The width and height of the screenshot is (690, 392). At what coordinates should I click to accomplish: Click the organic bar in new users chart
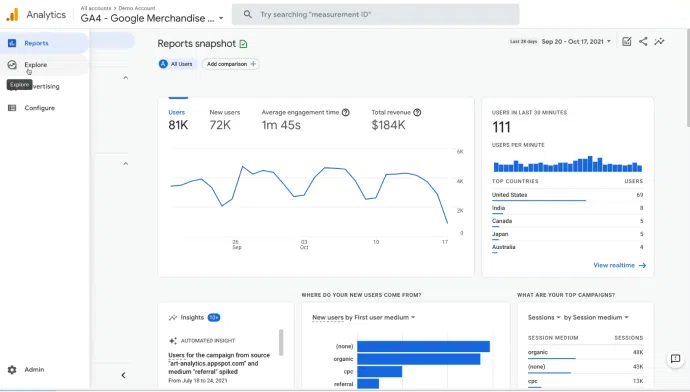coord(418,359)
